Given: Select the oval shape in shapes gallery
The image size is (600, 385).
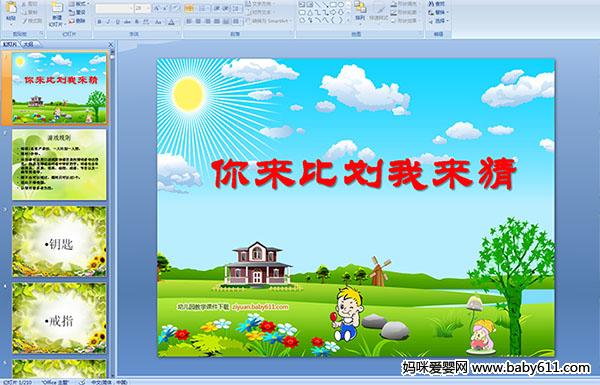Looking at the screenshot, I should point(341,5).
